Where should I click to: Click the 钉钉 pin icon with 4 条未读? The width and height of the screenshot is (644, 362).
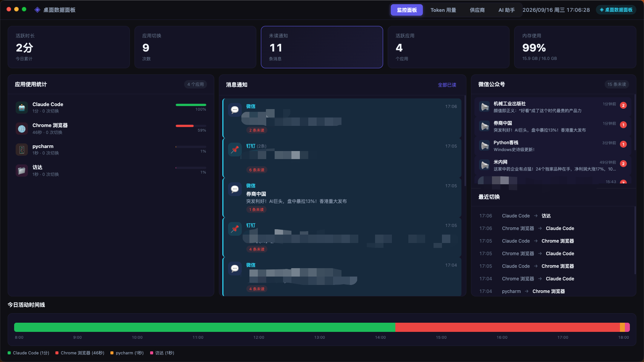[x=235, y=229]
